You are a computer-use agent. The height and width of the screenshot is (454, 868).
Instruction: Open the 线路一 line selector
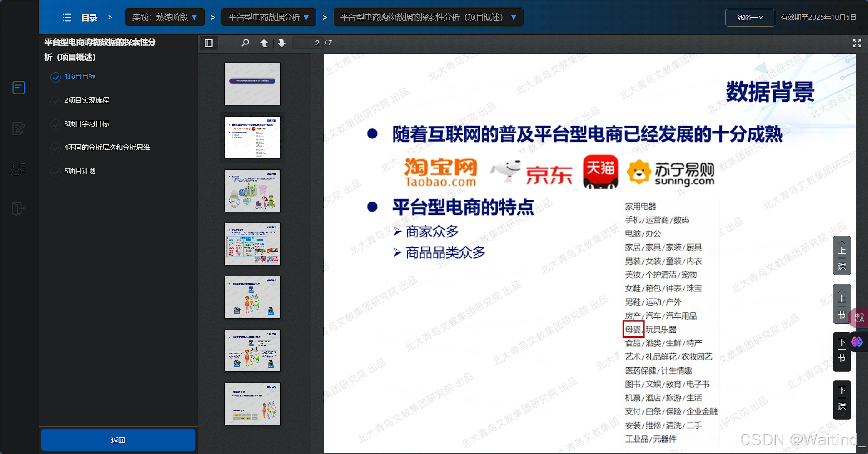click(750, 18)
